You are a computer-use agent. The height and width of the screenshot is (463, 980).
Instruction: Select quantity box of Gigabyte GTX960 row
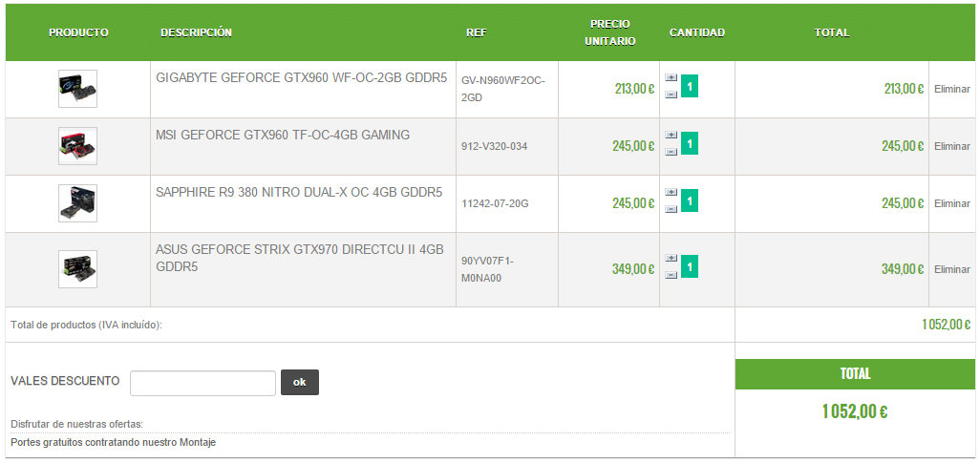pos(690,86)
